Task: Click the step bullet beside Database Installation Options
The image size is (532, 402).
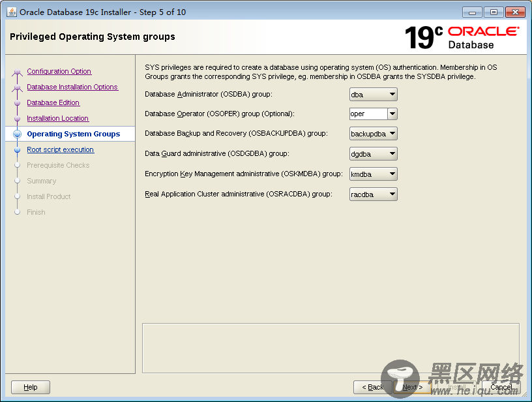Action: (18, 87)
